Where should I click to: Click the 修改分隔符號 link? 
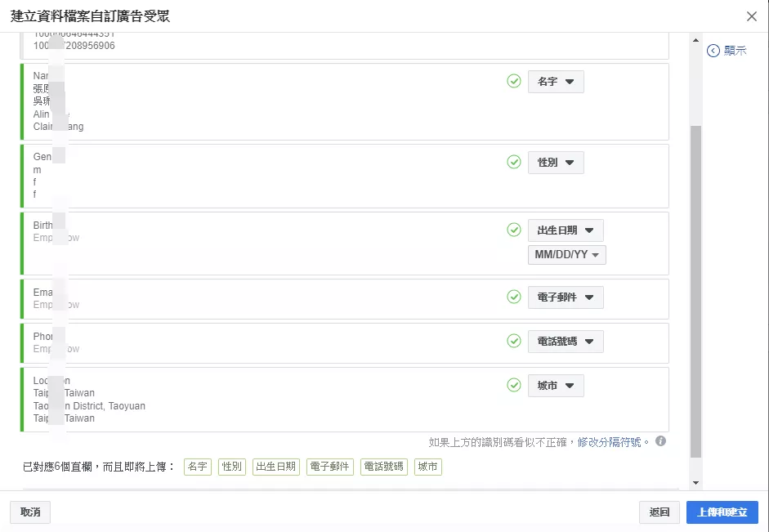click(x=609, y=442)
